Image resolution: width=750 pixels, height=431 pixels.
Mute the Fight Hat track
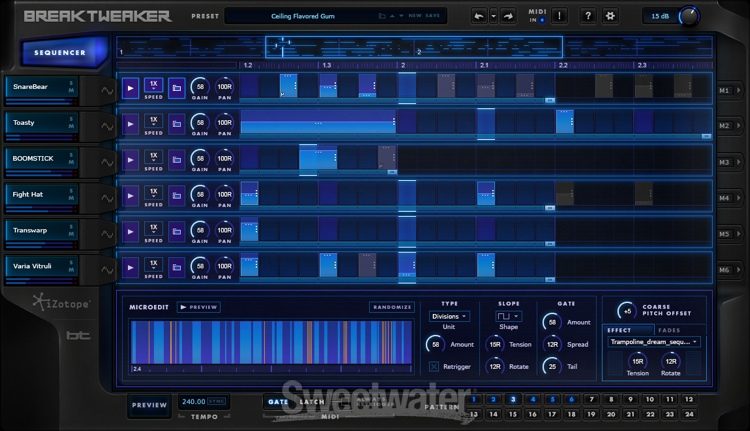pos(71,198)
